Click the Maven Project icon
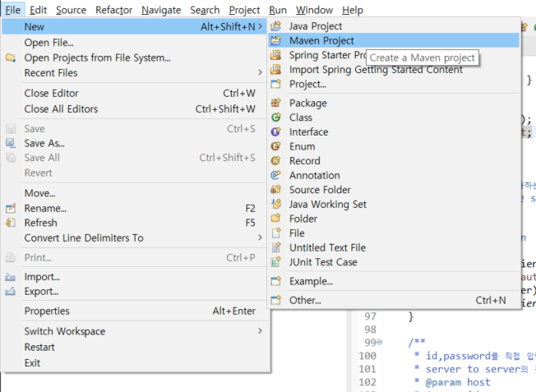Image resolution: width=536 pixels, height=392 pixels. (x=276, y=40)
